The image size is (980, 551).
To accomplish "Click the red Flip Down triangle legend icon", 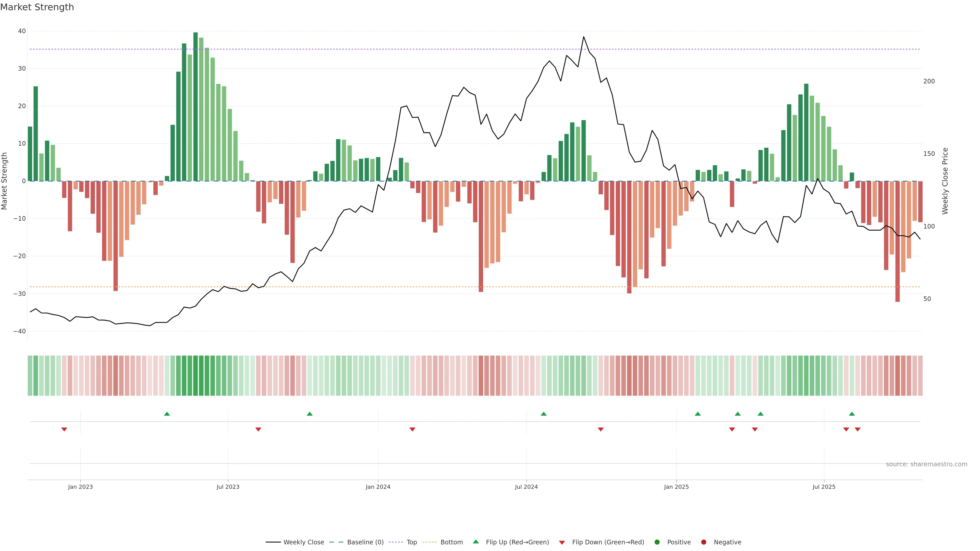I will click(x=562, y=543).
